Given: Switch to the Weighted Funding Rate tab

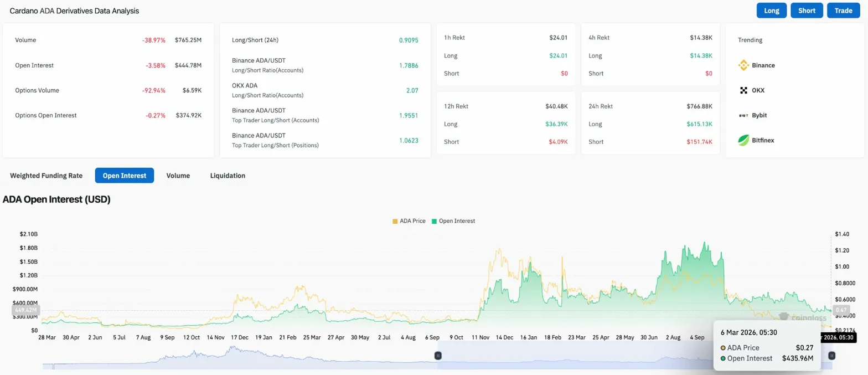Looking at the screenshot, I should (x=46, y=176).
